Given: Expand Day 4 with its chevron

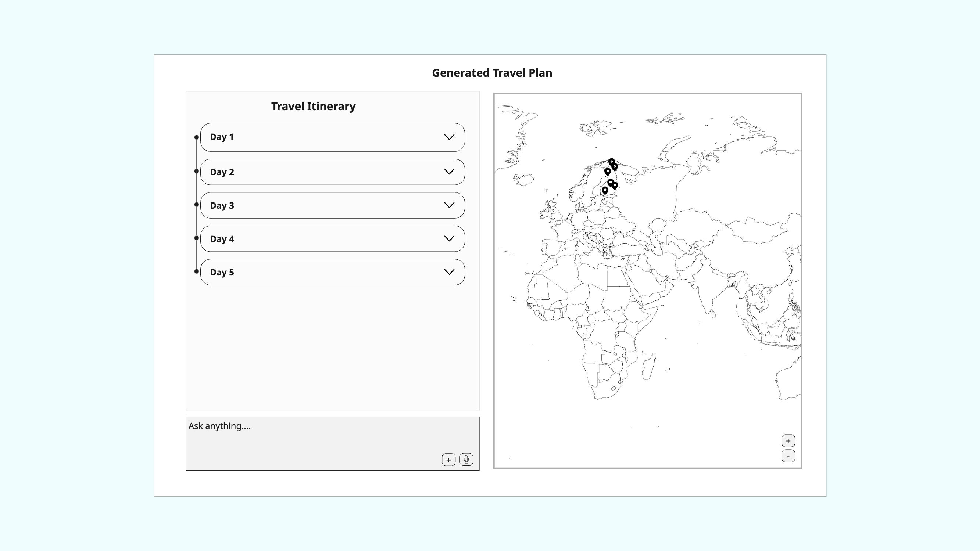Looking at the screenshot, I should [449, 239].
